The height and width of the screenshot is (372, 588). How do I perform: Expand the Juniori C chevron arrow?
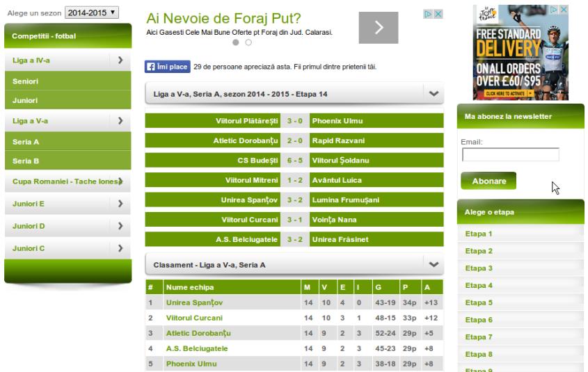click(120, 248)
